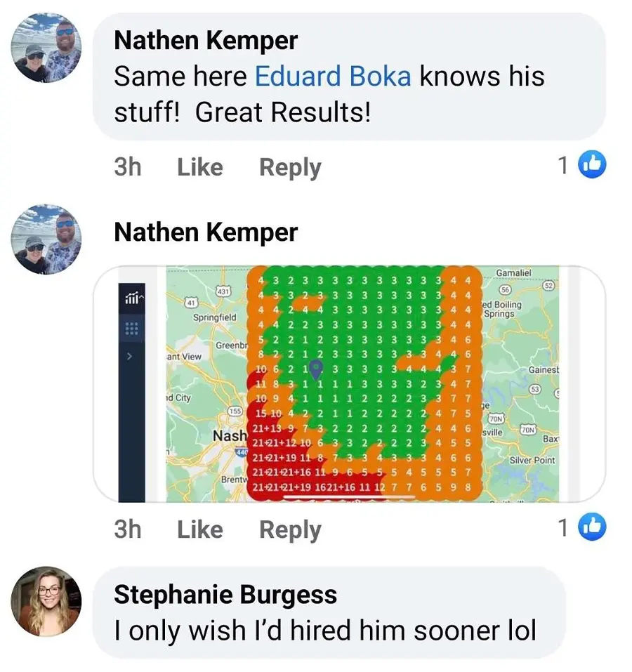Open Nathen Kemper's profile picture on first comment
This screenshot has width=632, height=672.
[x=46, y=47]
